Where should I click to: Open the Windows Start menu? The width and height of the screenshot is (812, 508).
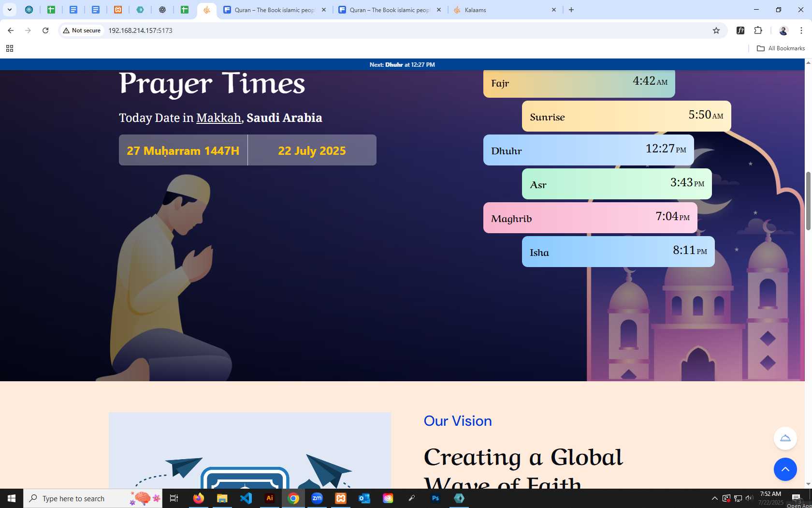pyautogui.click(x=12, y=498)
